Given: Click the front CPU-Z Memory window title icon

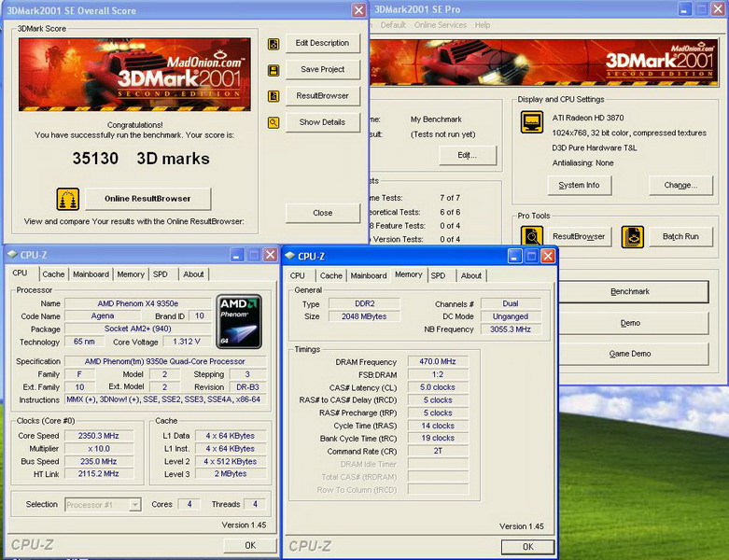Looking at the screenshot, I should (x=290, y=256).
